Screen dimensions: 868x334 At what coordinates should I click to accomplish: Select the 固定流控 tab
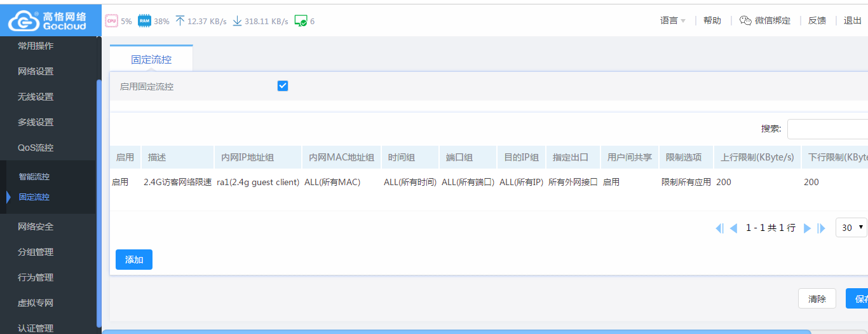tap(151, 59)
